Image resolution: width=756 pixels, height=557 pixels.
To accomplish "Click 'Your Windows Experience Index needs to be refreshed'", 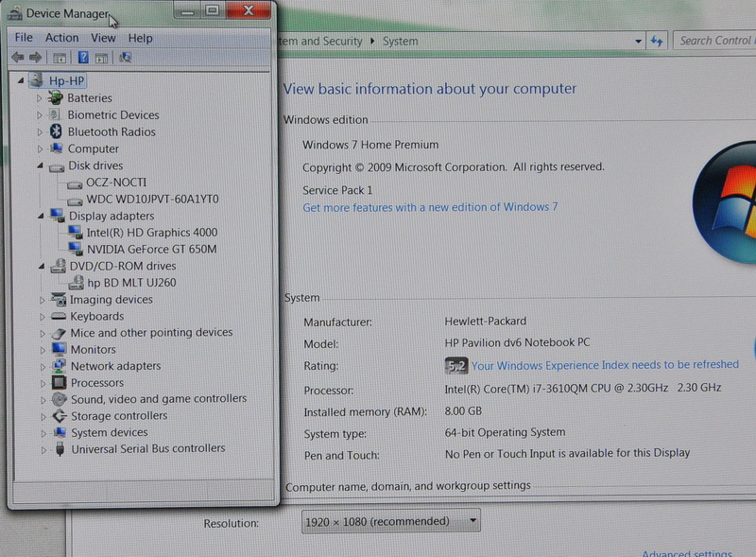I will click(x=605, y=365).
